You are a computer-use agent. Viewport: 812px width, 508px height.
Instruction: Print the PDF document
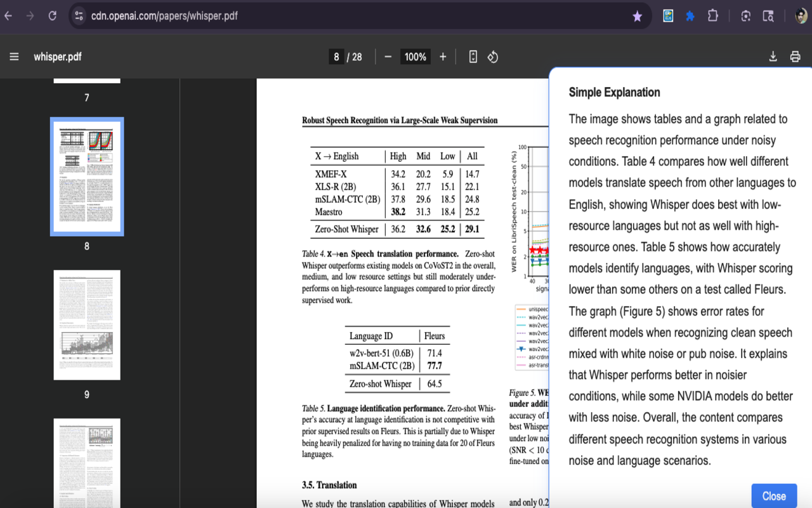click(795, 57)
